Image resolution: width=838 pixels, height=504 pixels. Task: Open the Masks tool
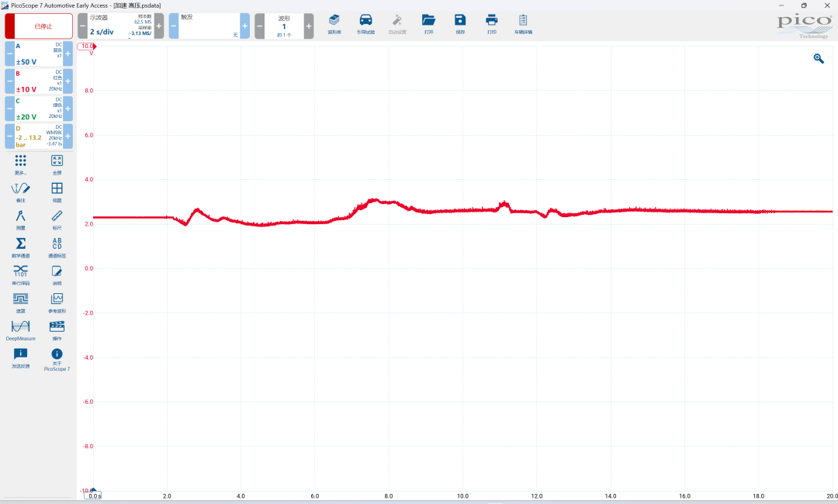20,302
